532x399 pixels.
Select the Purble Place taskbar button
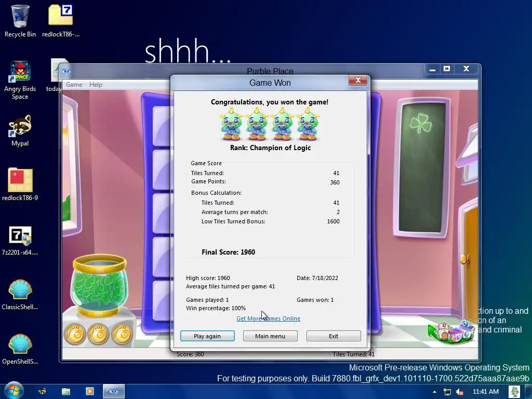pos(114,392)
